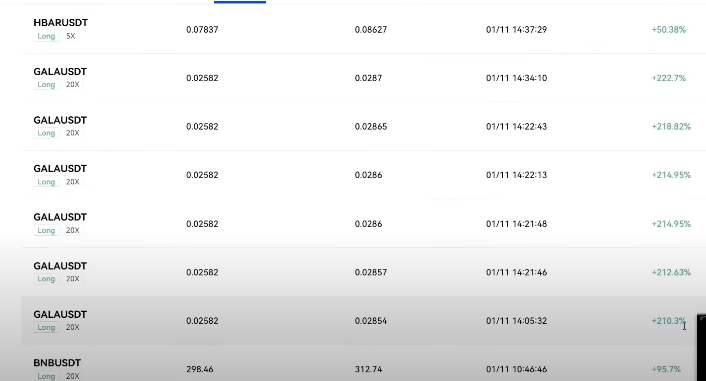Select the active tab with blue underline
The height and width of the screenshot is (381, 706).
click(x=240, y=2)
